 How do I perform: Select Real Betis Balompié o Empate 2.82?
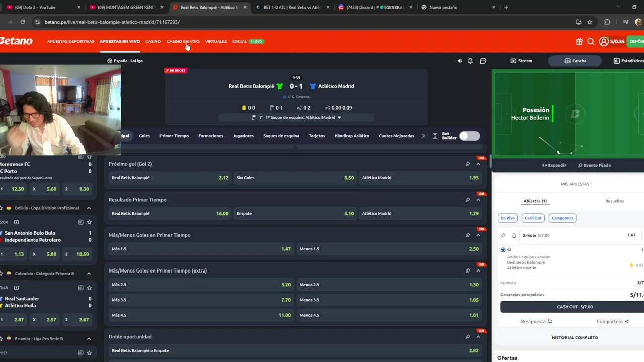click(295, 351)
